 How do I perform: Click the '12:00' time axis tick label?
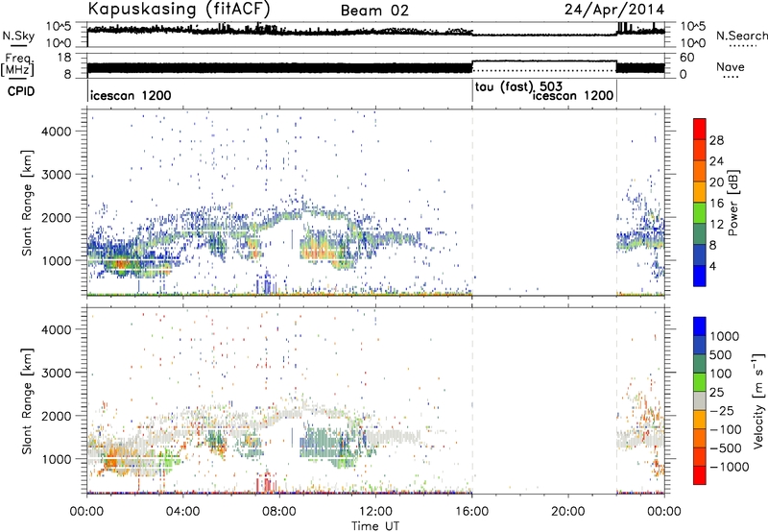375,512
